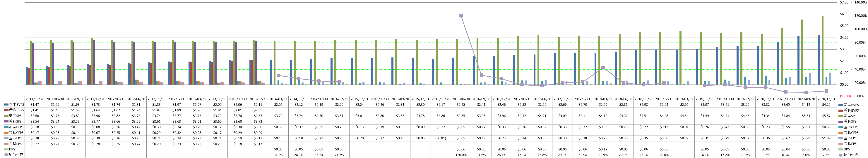The height and width of the screenshot is (158, 868).
Task: Click 希釈BVPS entry in the right-hand legend
Action: pos(849,110)
